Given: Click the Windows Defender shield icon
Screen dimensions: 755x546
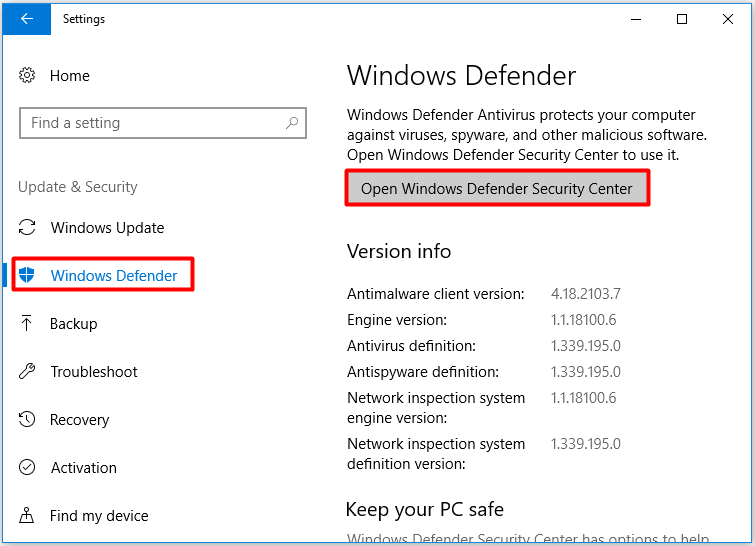Looking at the screenshot, I should click(26, 275).
